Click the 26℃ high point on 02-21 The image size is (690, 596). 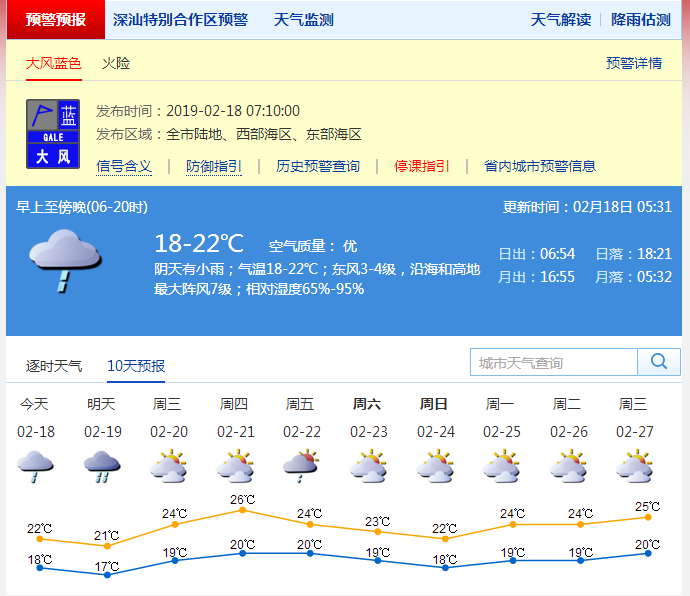pos(241,510)
